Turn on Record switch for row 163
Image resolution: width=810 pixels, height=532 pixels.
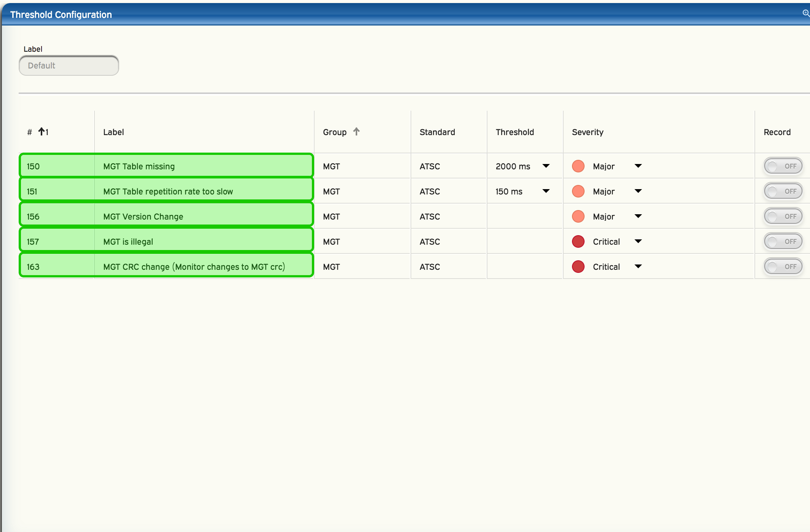coord(783,267)
